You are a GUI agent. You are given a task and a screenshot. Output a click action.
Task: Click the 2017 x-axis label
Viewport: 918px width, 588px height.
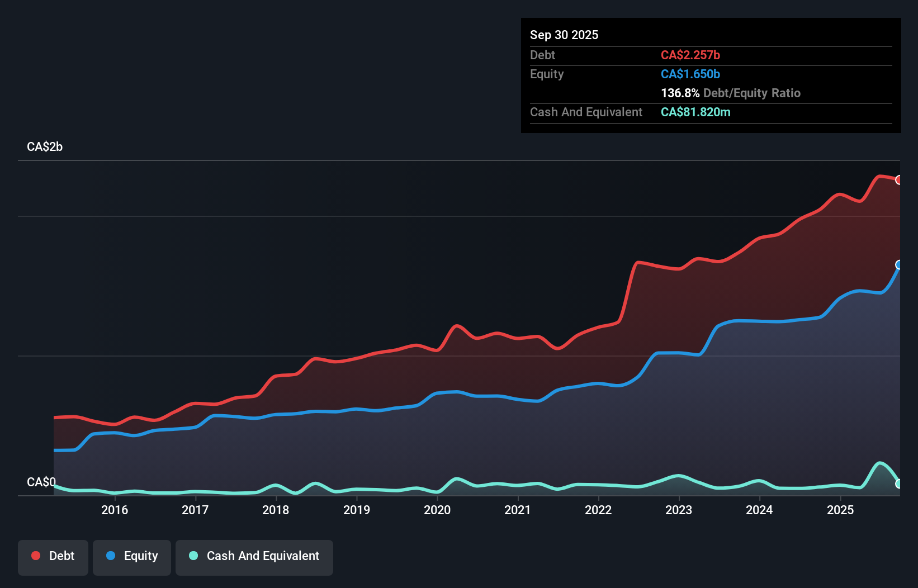tap(195, 510)
